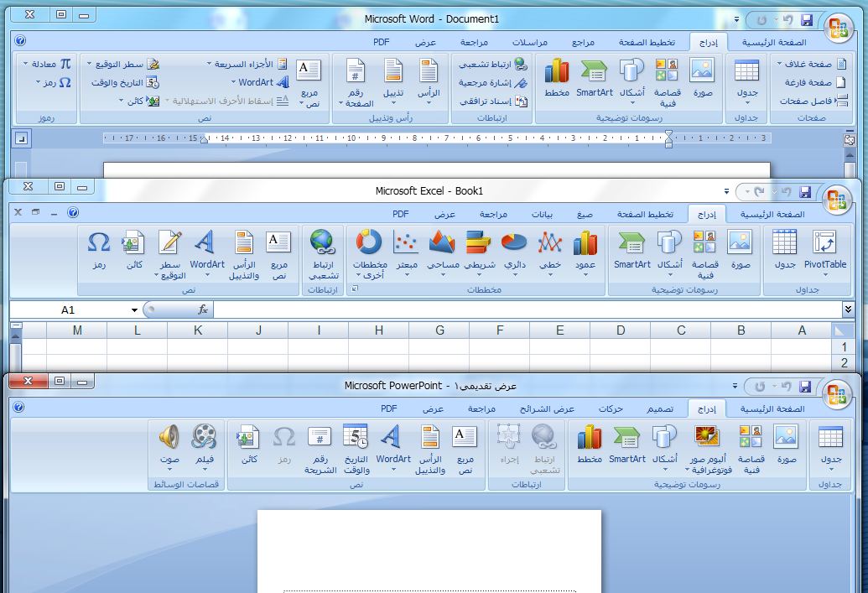Add إشارة مرجعية bookmark in Word
Screen dimensions: 868x593
[492, 82]
